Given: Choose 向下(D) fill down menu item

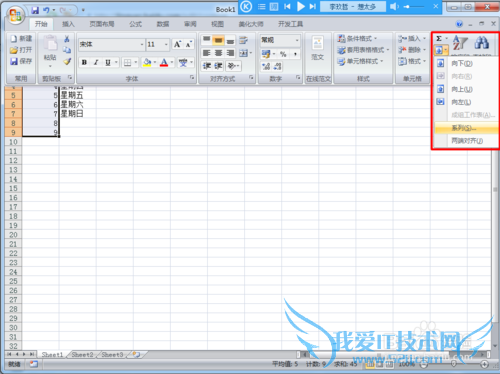Looking at the screenshot, I should 466,63.
